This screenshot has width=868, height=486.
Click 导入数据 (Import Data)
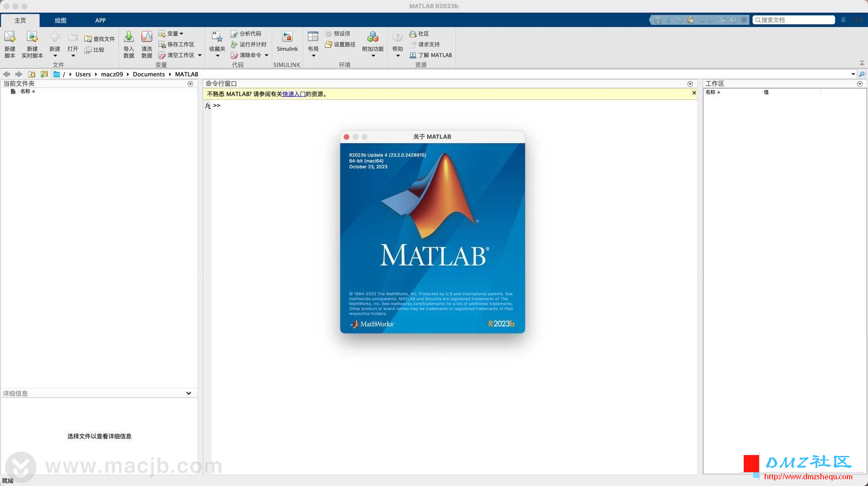[x=129, y=44]
